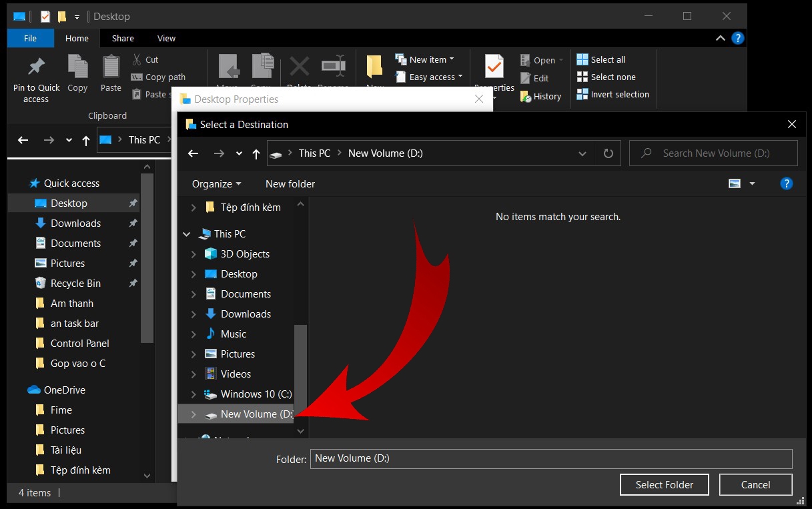Refresh the New Volume (D:) location
The image size is (812, 509).
[608, 153]
